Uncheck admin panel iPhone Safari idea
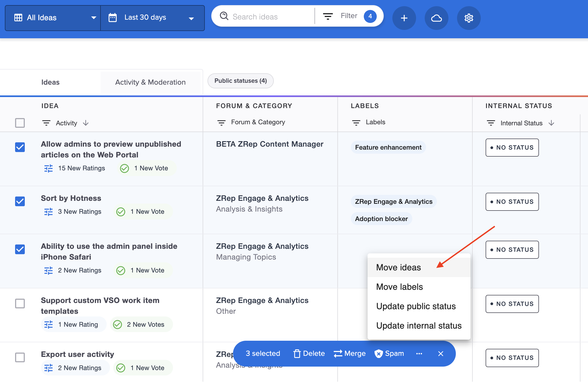The width and height of the screenshot is (588, 386). (20, 249)
